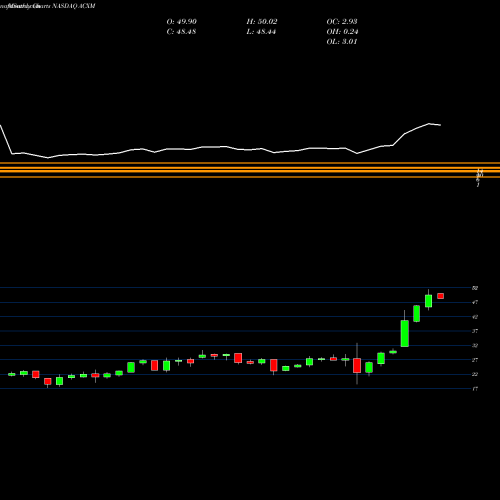Click the close price value 'C: 48.48'

tap(181, 32)
